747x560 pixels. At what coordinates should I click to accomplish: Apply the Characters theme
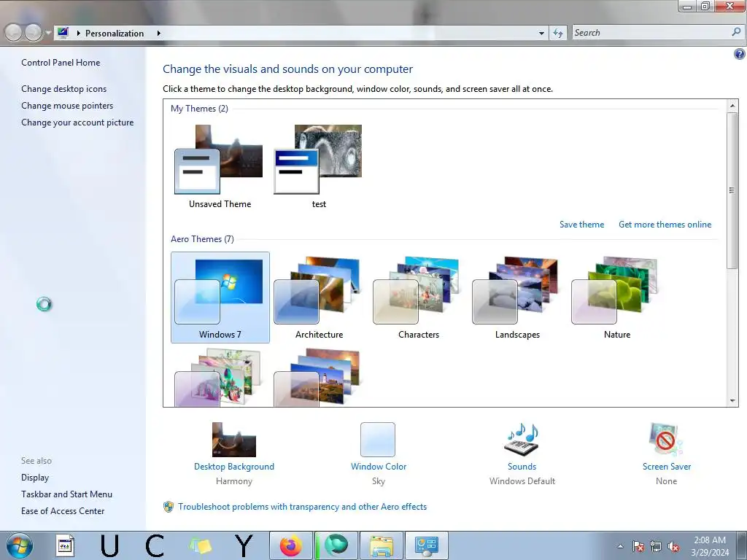tap(418, 297)
